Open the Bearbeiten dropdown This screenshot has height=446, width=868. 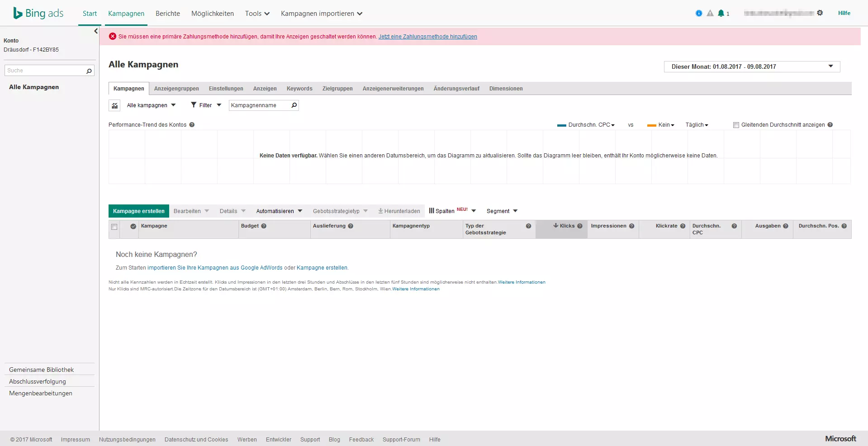click(191, 211)
